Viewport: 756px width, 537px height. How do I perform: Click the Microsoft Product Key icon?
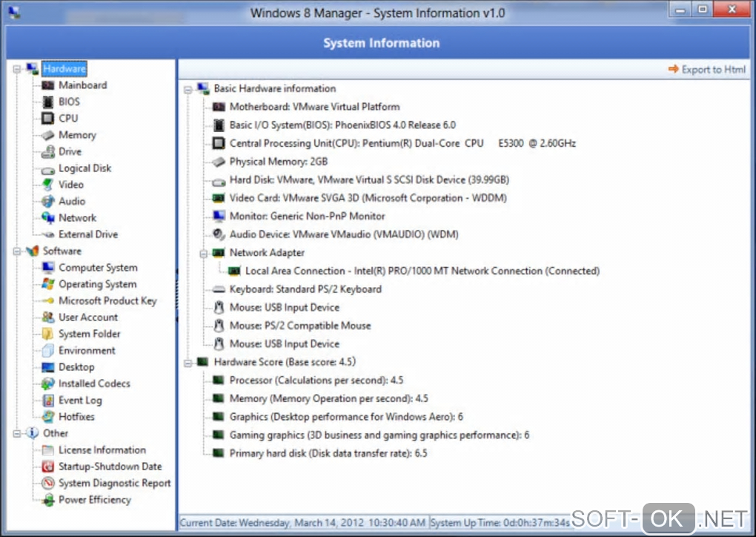47,301
